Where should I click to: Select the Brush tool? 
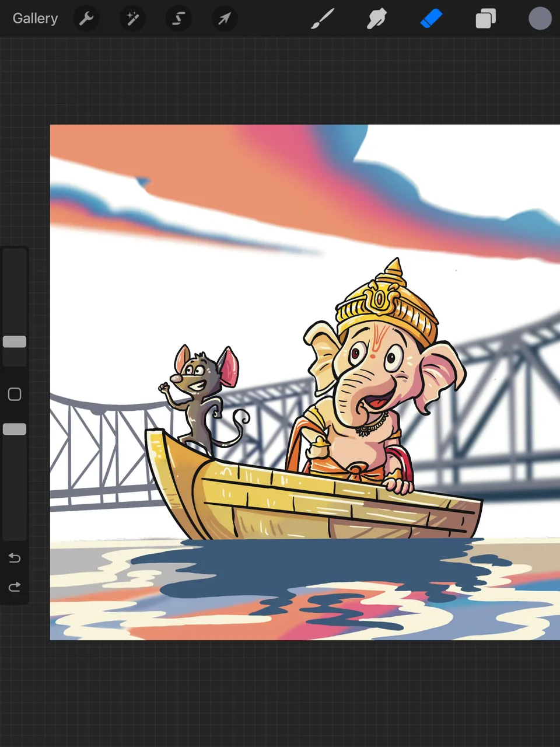(323, 19)
